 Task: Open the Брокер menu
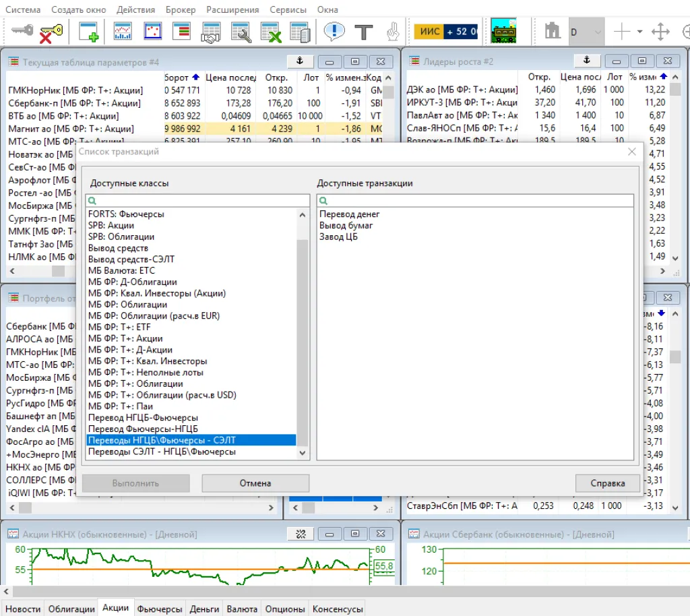(180, 10)
